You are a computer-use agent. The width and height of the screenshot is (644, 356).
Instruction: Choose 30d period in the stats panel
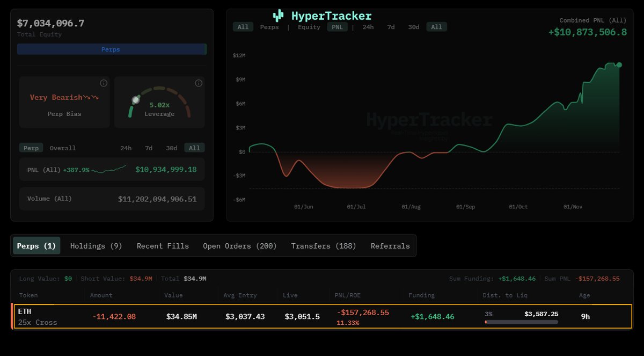171,148
